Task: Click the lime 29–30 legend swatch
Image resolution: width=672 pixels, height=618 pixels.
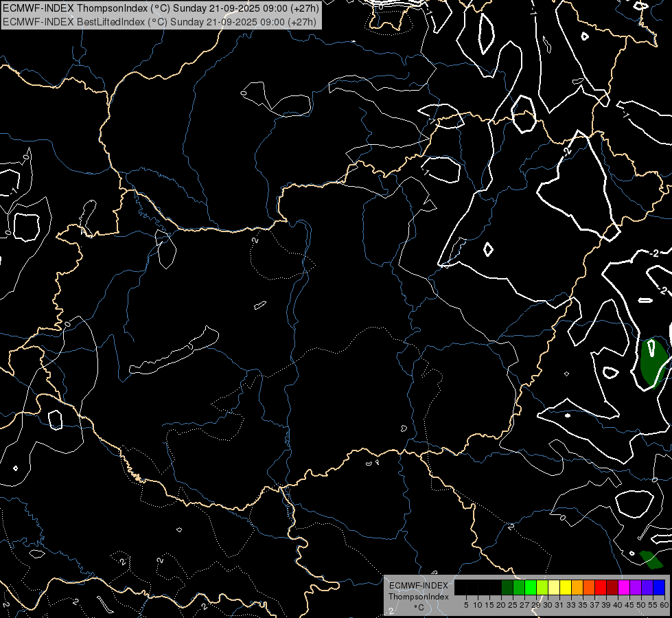Action: 542,587
